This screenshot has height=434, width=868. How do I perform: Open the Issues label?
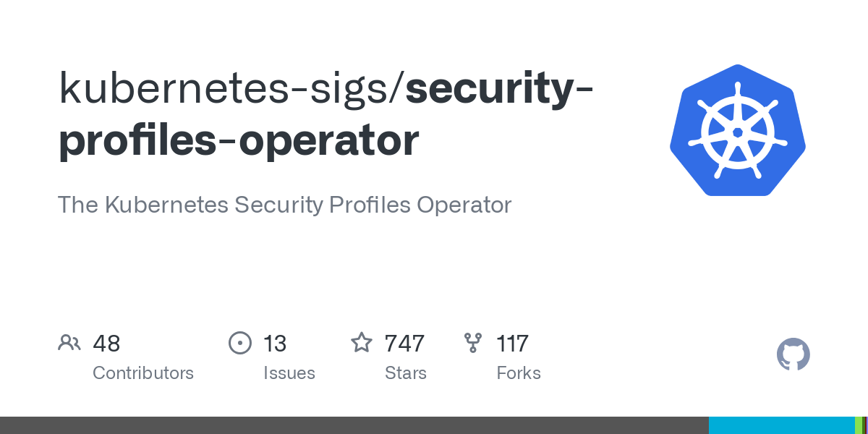point(289,373)
